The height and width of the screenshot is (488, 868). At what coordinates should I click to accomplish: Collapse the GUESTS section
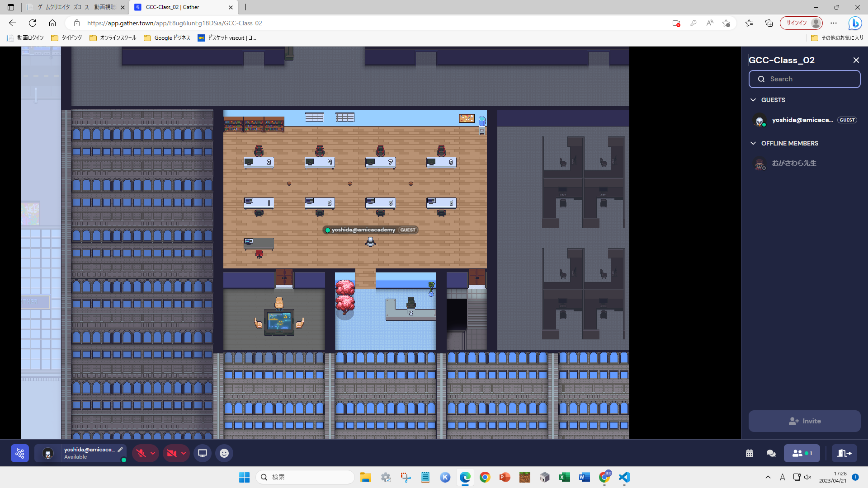pos(753,100)
